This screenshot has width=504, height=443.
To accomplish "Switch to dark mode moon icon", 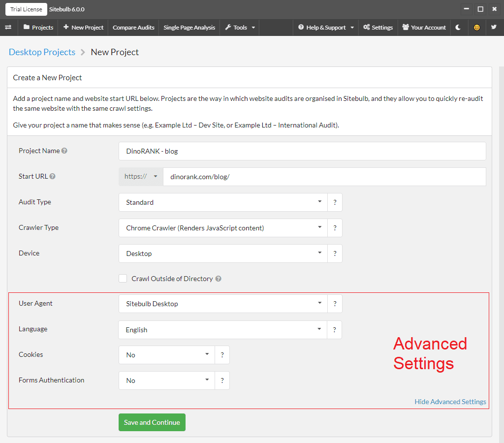I will coord(458,28).
